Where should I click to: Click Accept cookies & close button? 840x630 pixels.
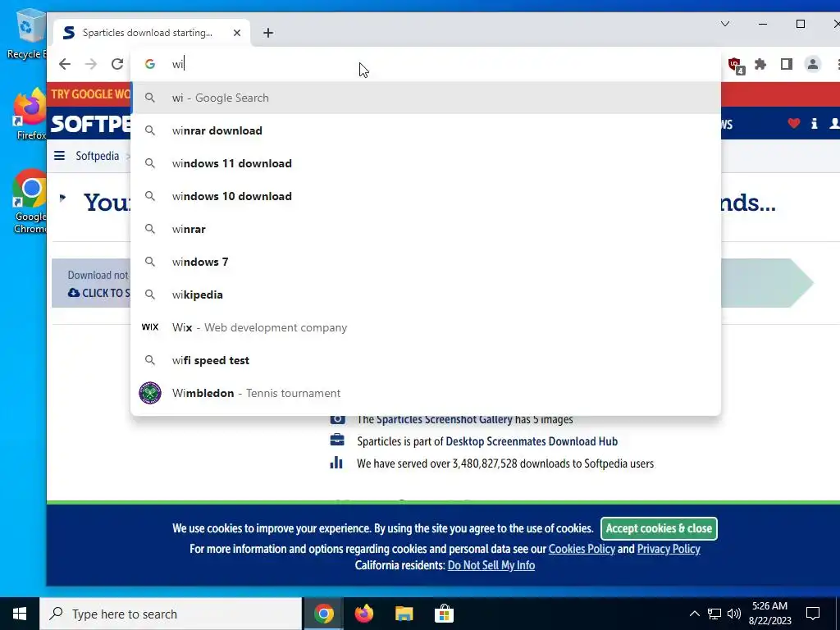pos(659,528)
